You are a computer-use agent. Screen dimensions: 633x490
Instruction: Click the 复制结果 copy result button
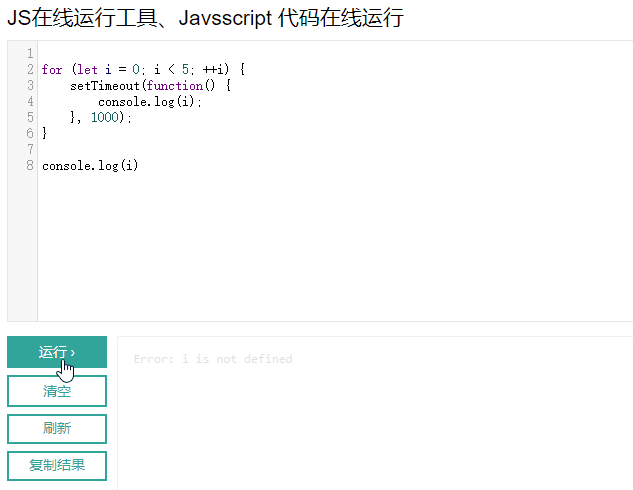click(x=57, y=465)
